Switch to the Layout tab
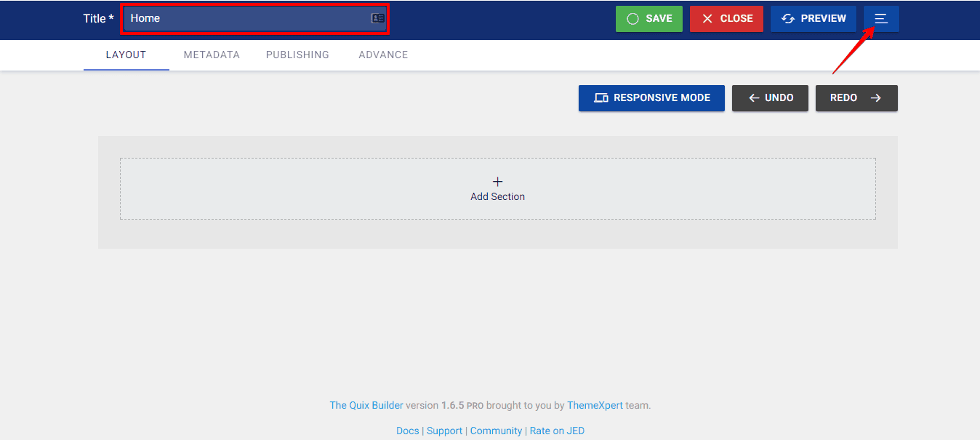The height and width of the screenshot is (440, 980). [126, 55]
